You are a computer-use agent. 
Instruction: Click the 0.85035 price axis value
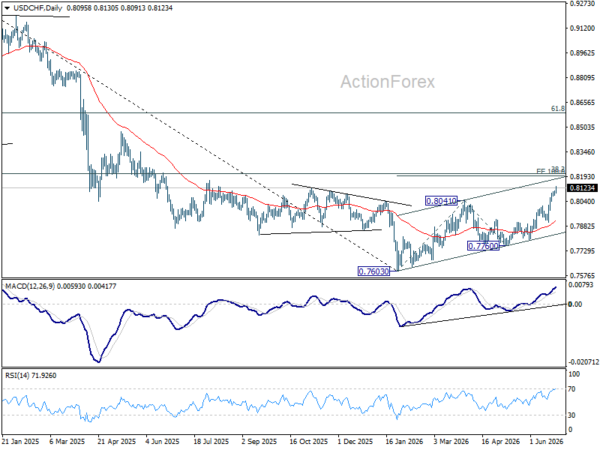[582, 127]
